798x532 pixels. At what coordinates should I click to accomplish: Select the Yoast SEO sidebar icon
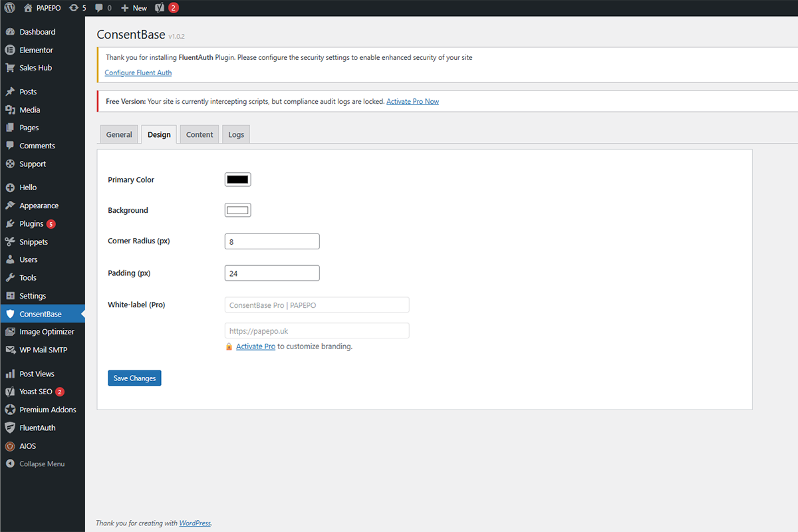click(11, 391)
